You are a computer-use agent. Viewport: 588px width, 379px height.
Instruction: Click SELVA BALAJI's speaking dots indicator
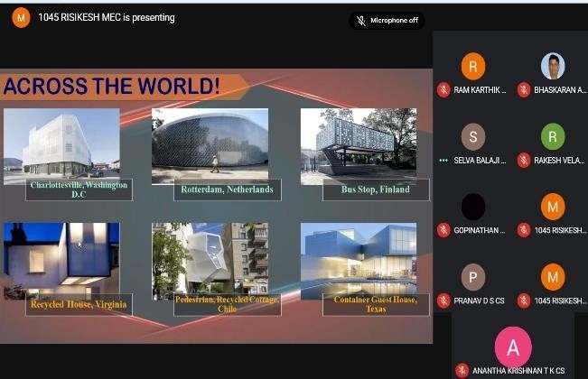pos(443,161)
